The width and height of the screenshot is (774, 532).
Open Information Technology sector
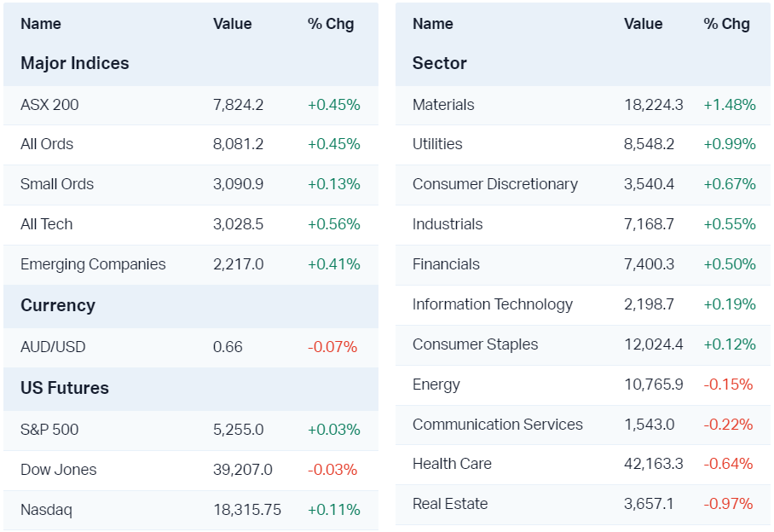pyautogui.click(x=493, y=304)
